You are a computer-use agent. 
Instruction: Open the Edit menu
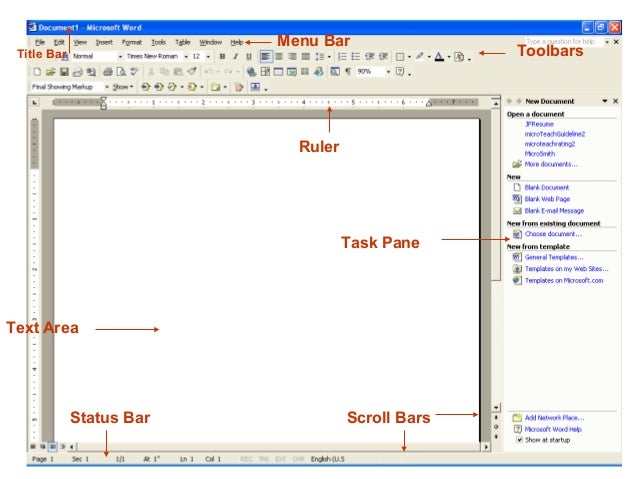(x=59, y=42)
